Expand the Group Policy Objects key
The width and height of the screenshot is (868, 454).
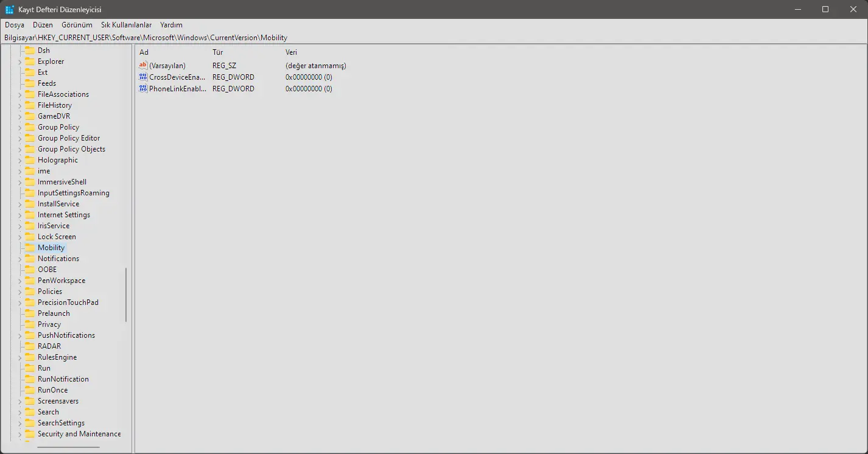[19, 149]
